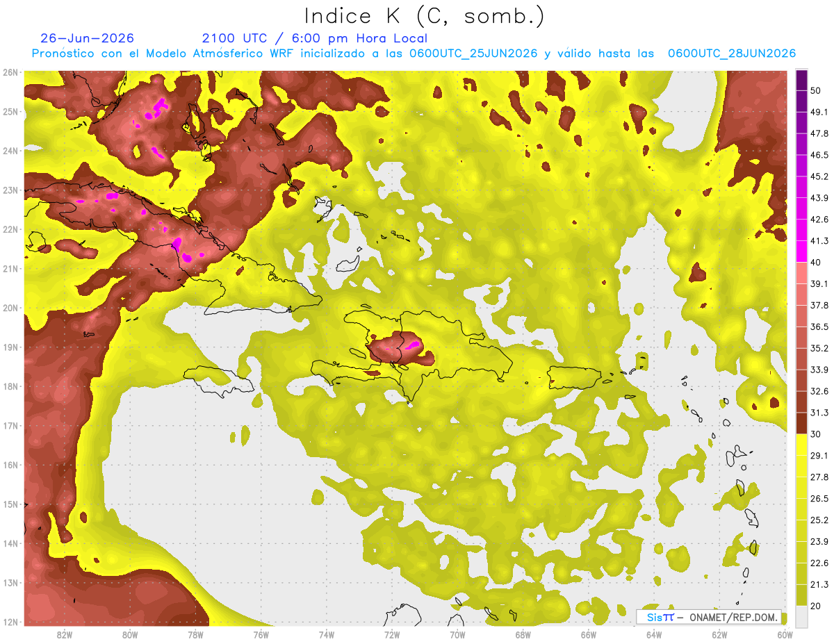
Task: Click the colorbar value label 37.8
Action: pos(819,305)
